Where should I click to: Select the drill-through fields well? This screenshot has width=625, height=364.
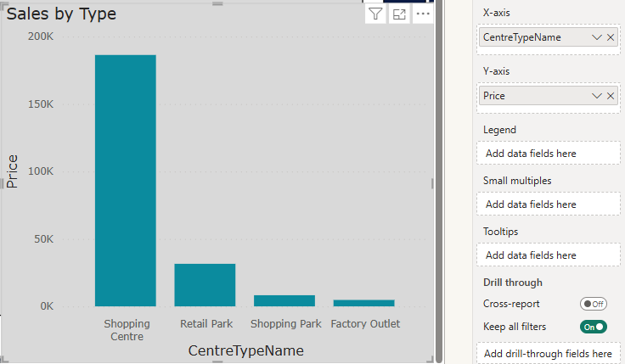click(549, 353)
